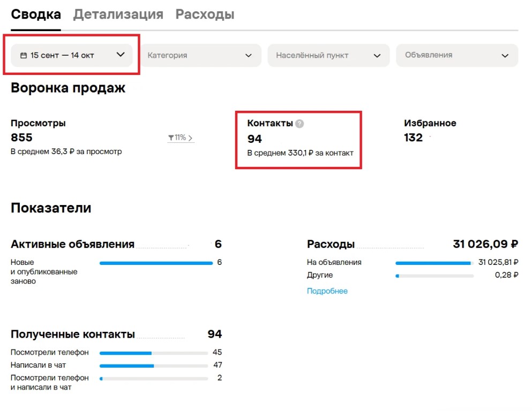Click the text В среднем 36,3 ₽ за просмотр
The width and height of the screenshot is (532, 411).
(x=66, y=151)
